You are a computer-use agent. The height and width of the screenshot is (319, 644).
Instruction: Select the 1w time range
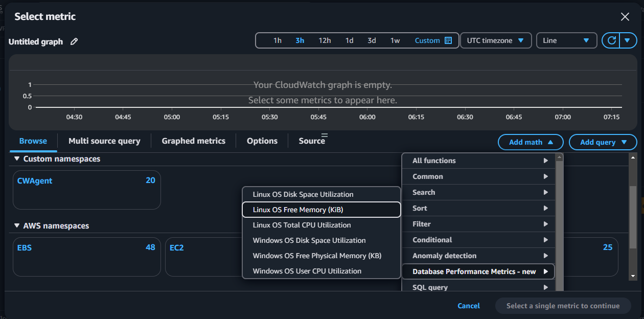[x=395, y=40]
